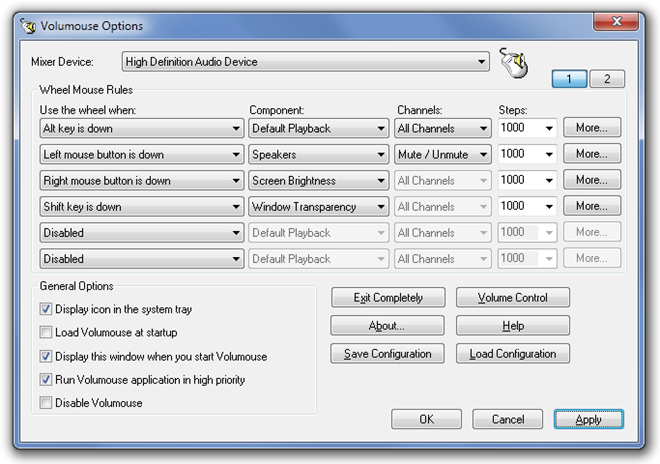The height and width of the screenshot is (464, 660).
Task: Click Load Configuration
Action: tap(513, 354)
